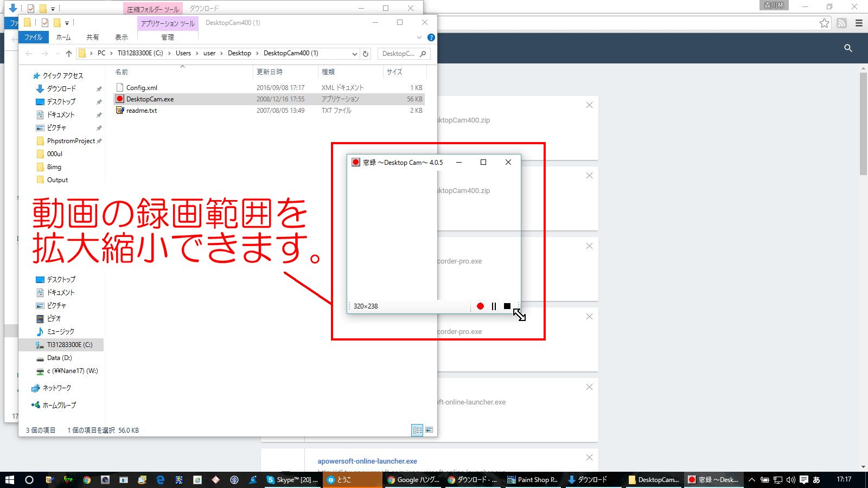Click the Chrome bookmark star icon
The height and width of the screenshot is (488, 868).
(x=824, y=23)
